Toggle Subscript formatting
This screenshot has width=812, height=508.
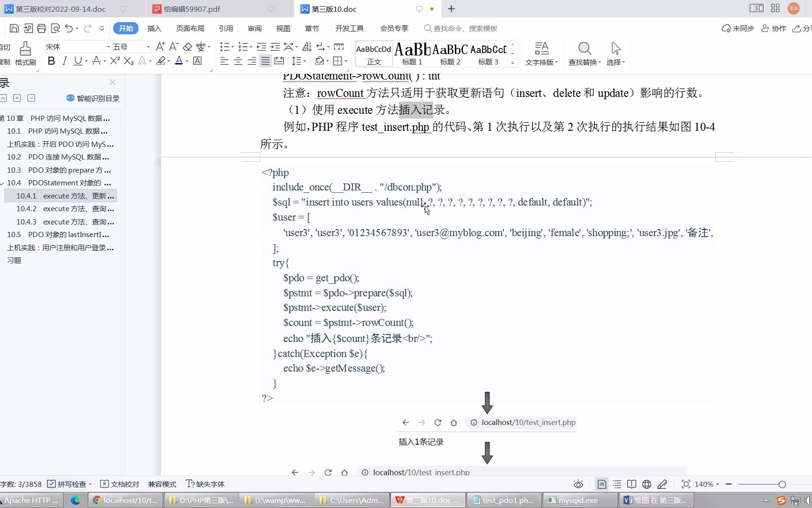[x=129, y=61]
